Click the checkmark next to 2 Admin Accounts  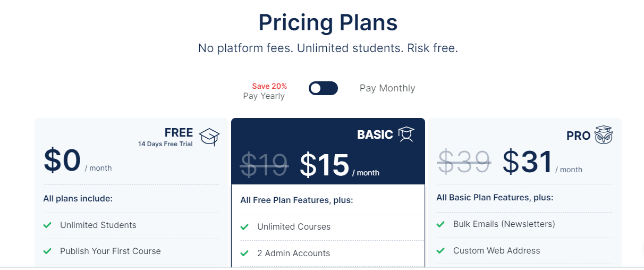(244, 254)
